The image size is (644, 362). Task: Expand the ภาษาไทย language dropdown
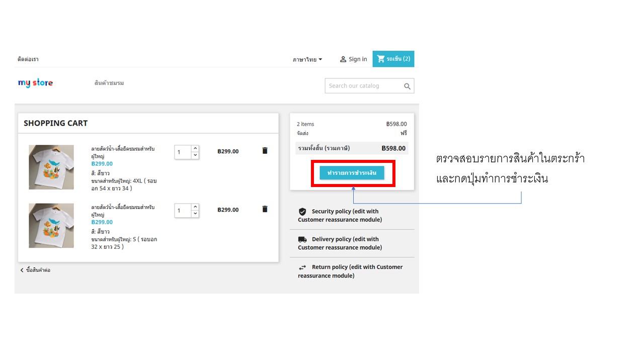click(307, 59)
